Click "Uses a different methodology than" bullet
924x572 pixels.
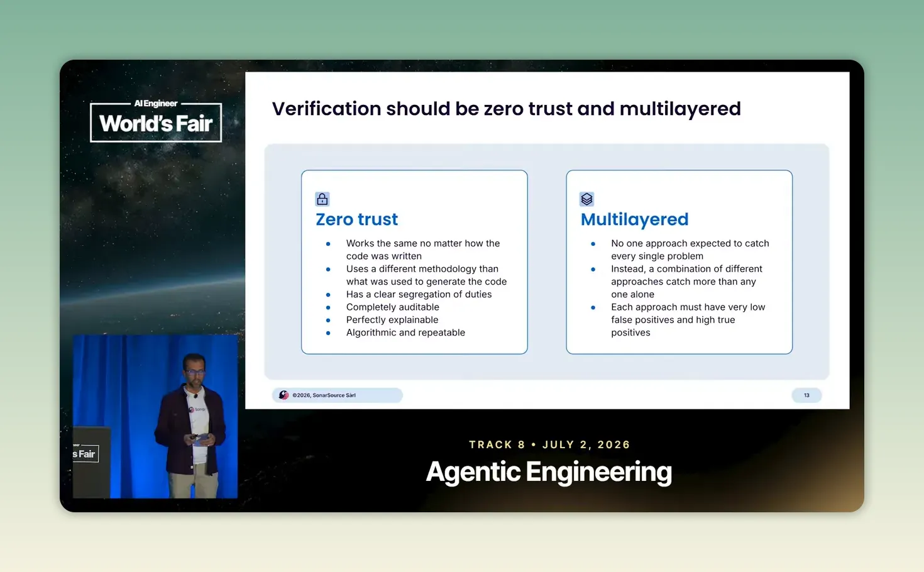coord(426,275)
